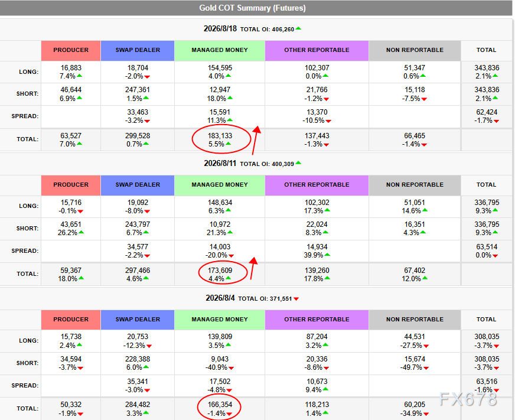
Task: Click Other Reportable total 137,443
Action: 317,136
